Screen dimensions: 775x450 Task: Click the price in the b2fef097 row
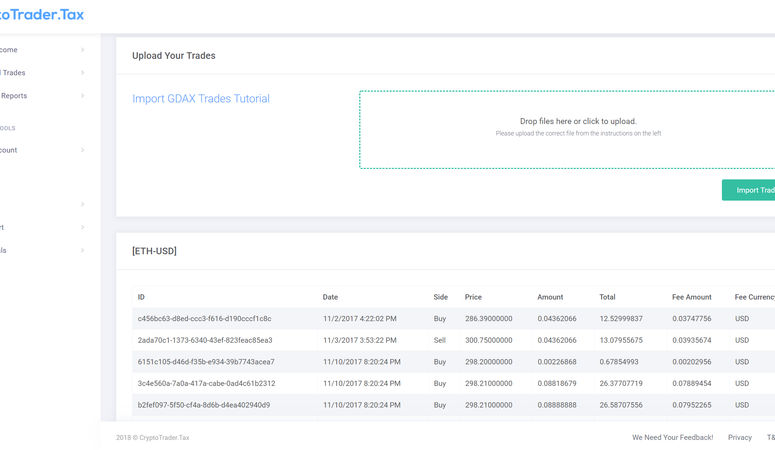488,405
